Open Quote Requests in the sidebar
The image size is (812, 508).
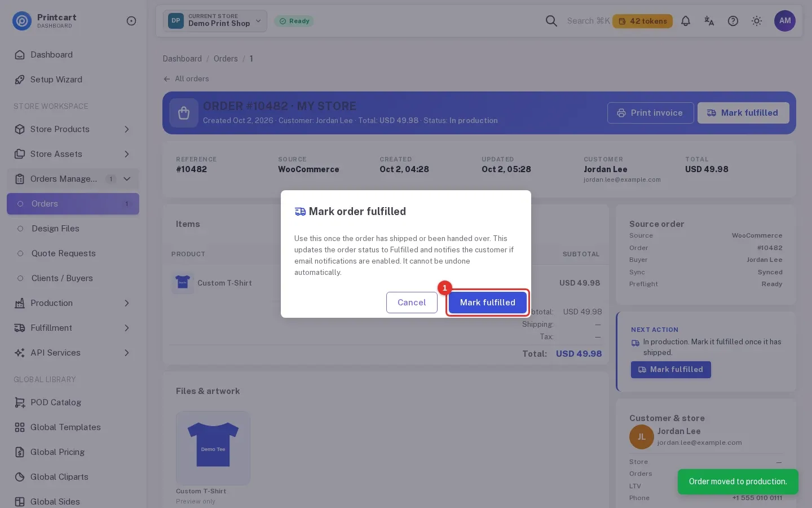[73, 253]
